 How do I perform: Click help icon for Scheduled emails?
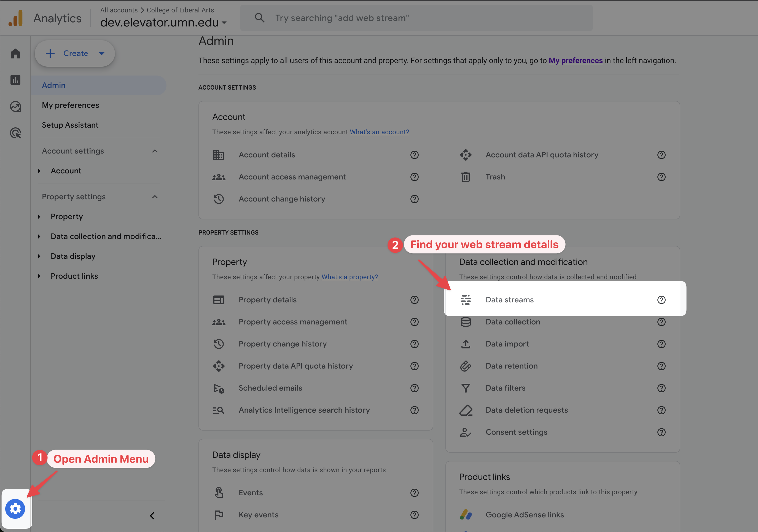point(414,388)
